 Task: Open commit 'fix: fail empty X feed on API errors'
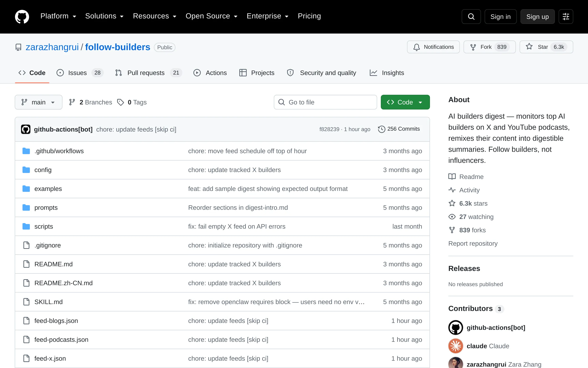[x=237, y=226]
